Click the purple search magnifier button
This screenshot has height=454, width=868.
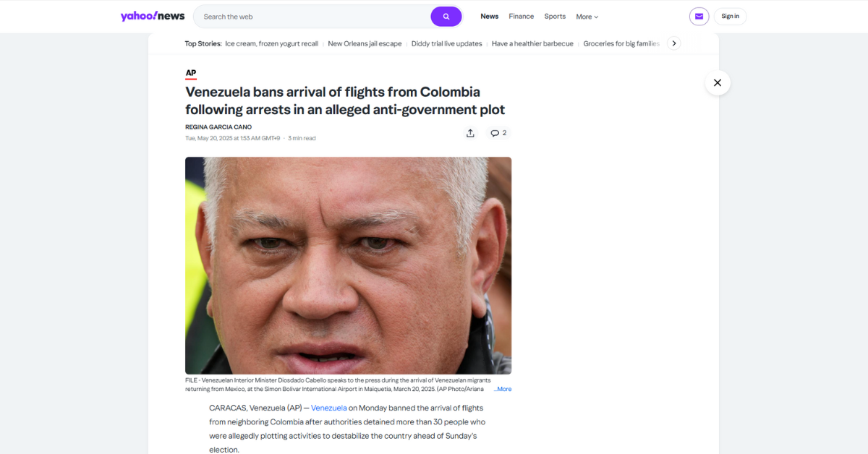446,17
